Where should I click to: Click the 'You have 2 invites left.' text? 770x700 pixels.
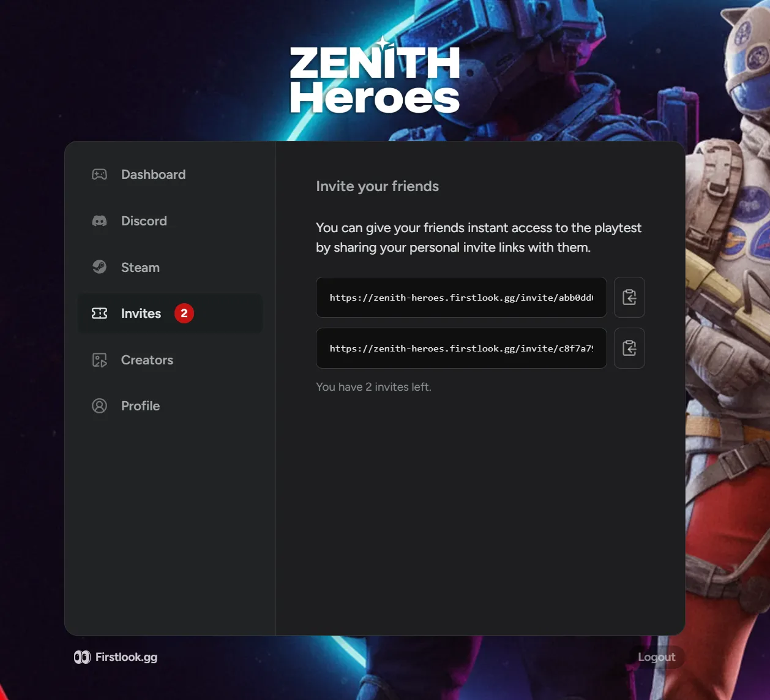point(373,387)
